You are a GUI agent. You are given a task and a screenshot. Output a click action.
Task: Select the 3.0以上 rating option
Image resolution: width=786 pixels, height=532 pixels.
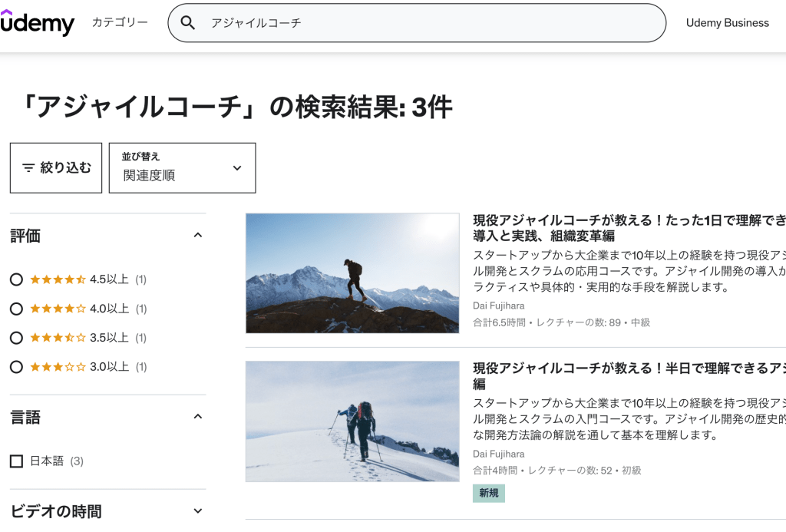point(16,367)
